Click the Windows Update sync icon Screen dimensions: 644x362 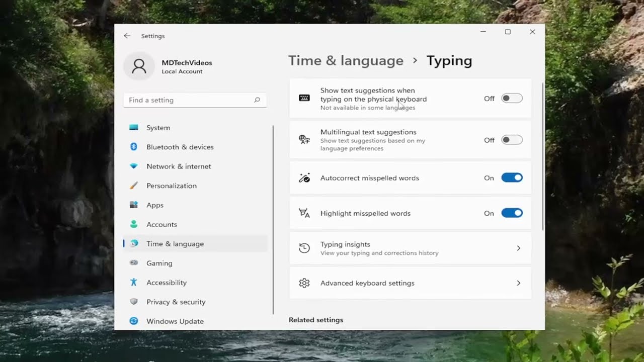point(134,321)
